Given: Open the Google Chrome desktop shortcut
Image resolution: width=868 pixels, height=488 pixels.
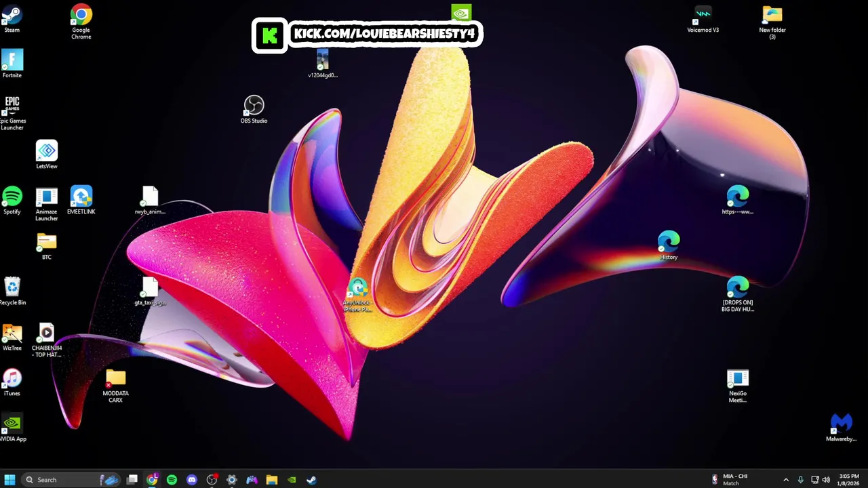Looking at the screenshot, I should (x=81, y=22).
